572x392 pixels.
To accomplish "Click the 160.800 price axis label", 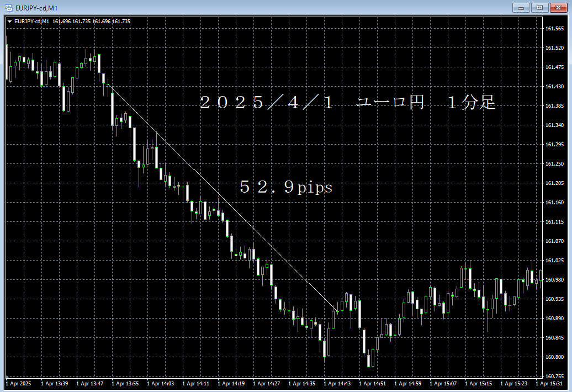I will coord(554,357).
